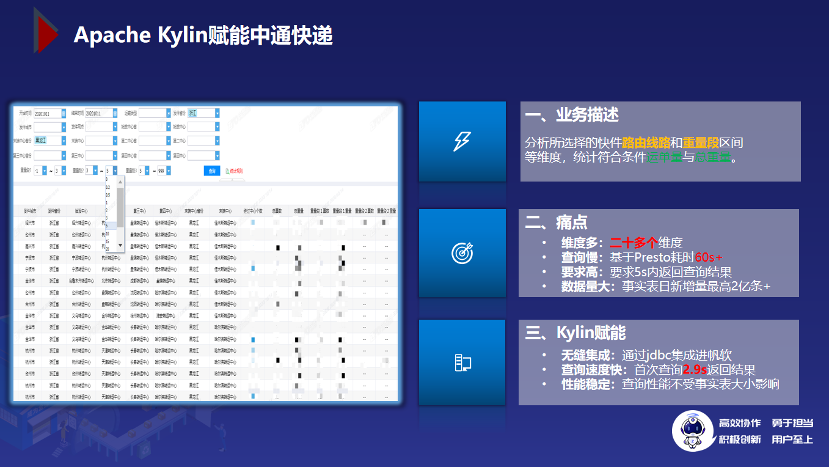Click the green text 运单量
830x468 pixels.
pyautogui.click(x=664, y=157)
